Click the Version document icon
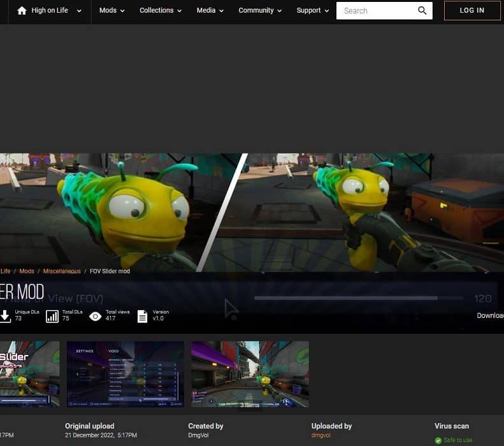 coord(142,316)
